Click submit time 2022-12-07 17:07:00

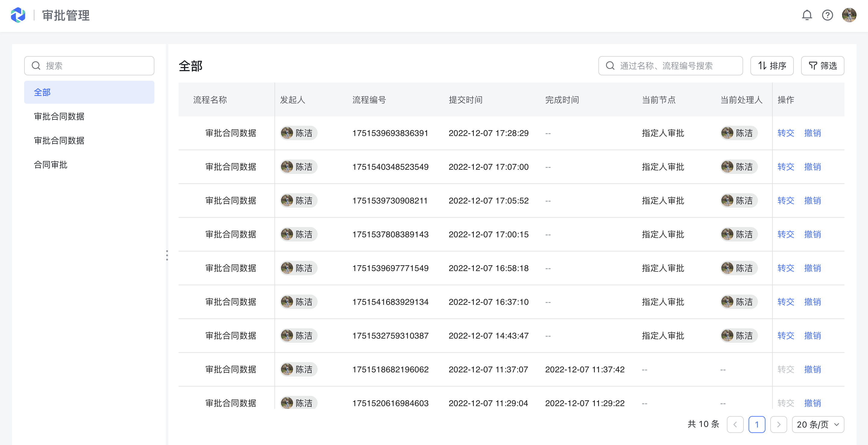(489, 167)
